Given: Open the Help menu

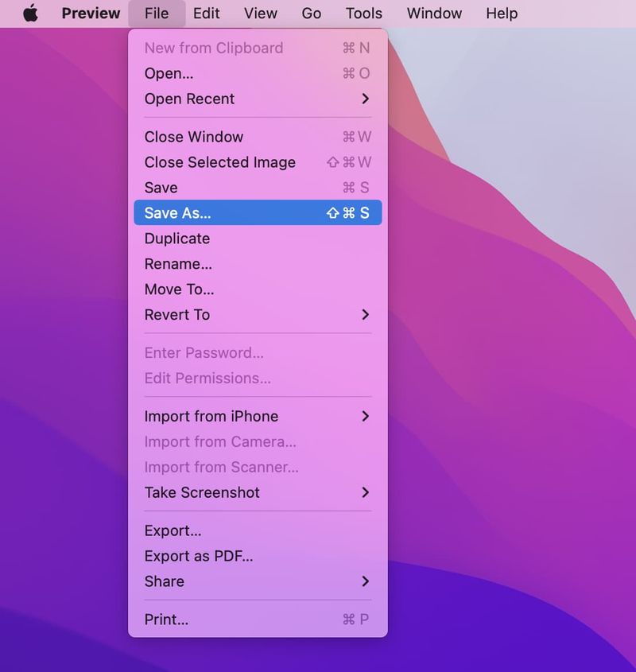Looking at the screenshot, I should click(x=502, y=14).
